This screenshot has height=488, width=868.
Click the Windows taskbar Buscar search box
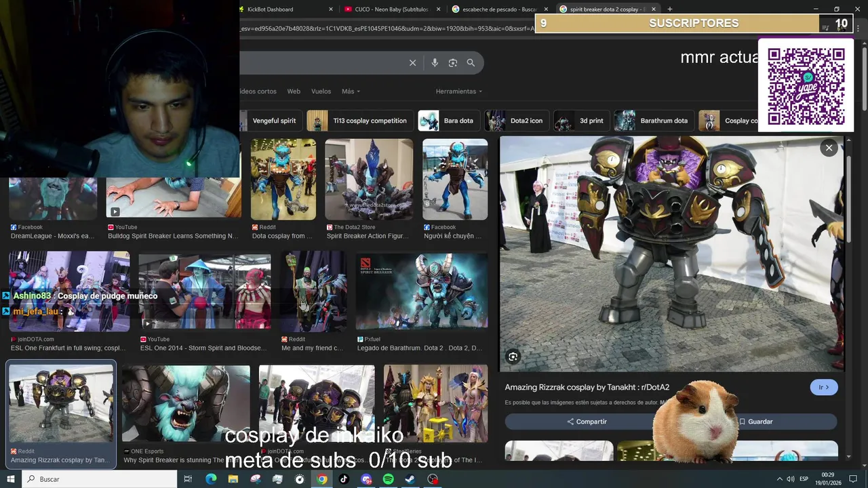coord(99,479)
